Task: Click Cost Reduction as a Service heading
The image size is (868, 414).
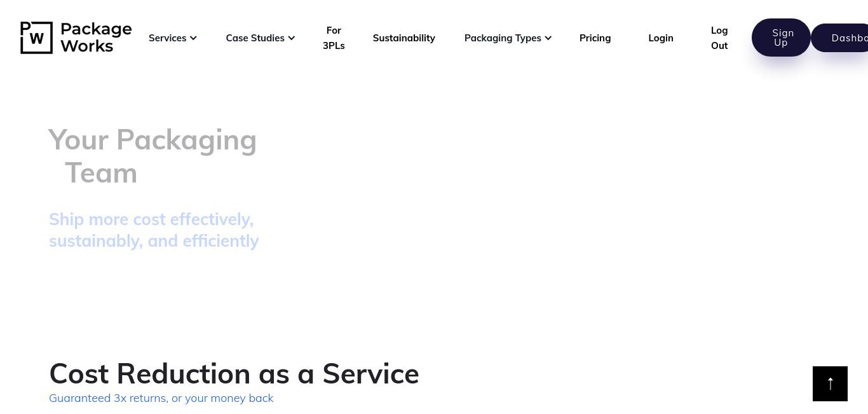Action: [234, 373]
